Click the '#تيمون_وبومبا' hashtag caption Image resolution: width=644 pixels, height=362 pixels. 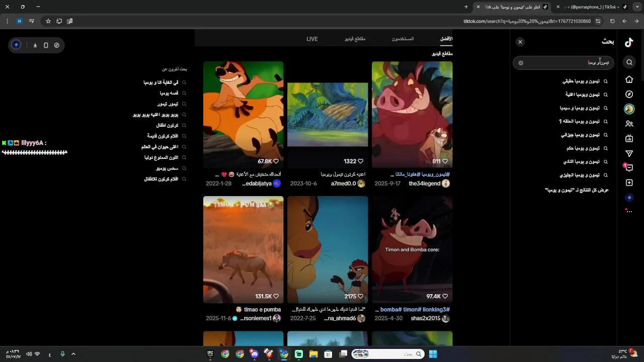point(436,174)
